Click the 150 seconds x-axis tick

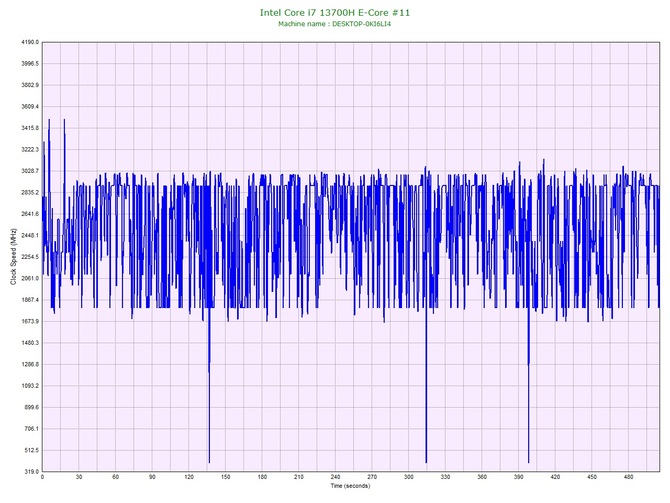pyautogui.click(x=226, y=477)
